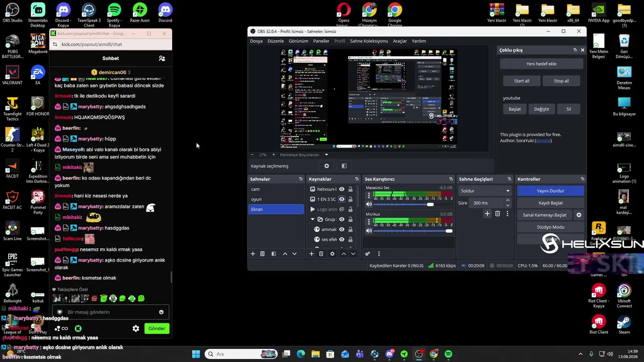Viewport: 644px width, 362px height.
Task: Decrease transition Süre with down arrow
Action: pos(507,205)
